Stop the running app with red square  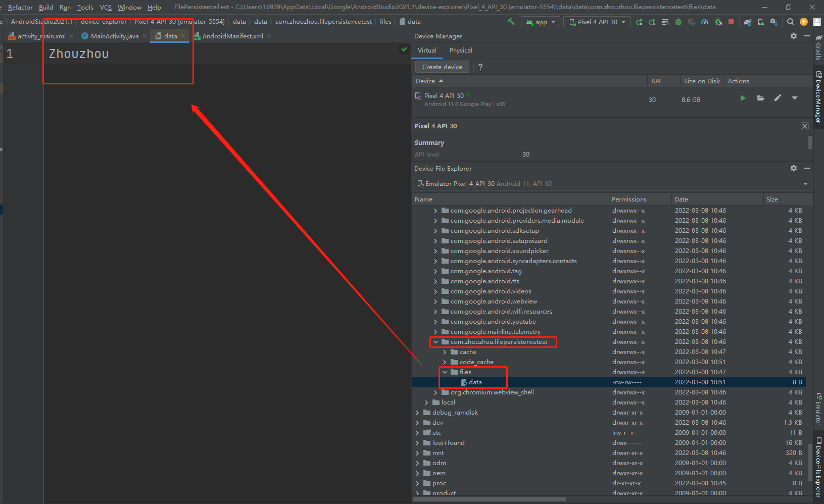point(731,22)
